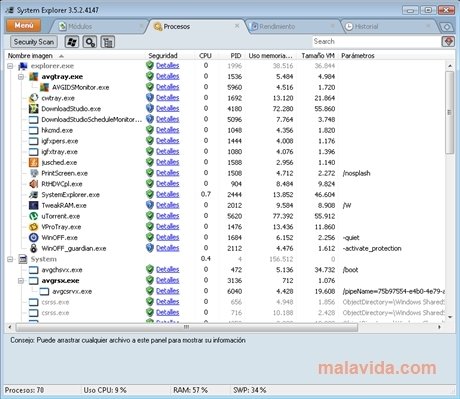Click green security shield for RtHDVCpl.exe
460x399 pixels.
(x=150, y=184)
